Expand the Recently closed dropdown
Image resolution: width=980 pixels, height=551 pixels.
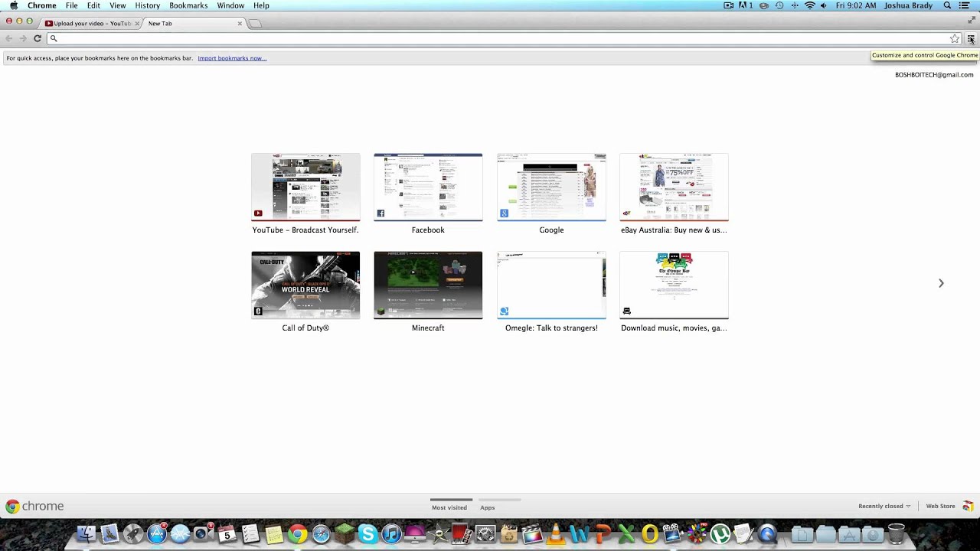point(884,506)
